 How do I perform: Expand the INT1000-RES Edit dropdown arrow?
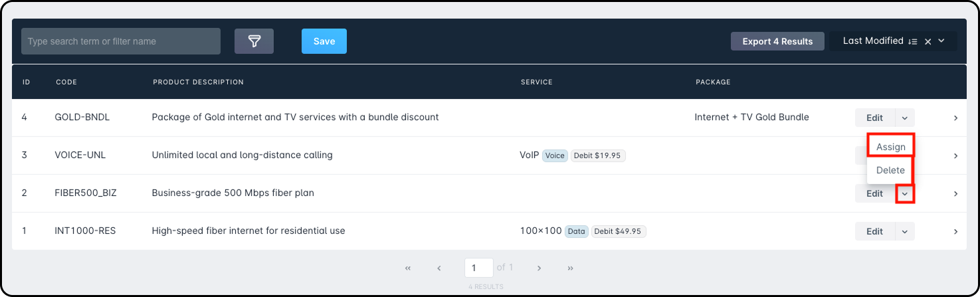coord(905,232)
